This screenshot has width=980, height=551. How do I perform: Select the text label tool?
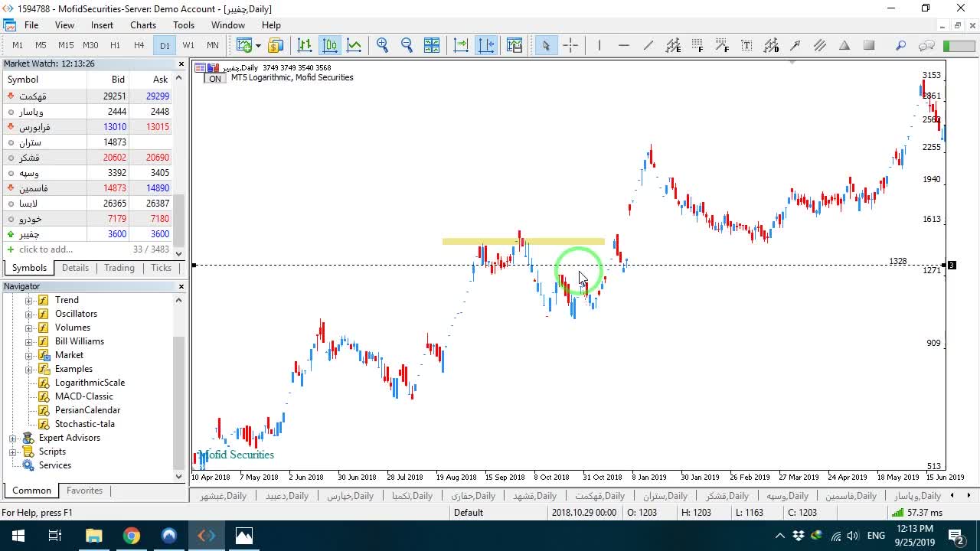(x=746, y=45)
